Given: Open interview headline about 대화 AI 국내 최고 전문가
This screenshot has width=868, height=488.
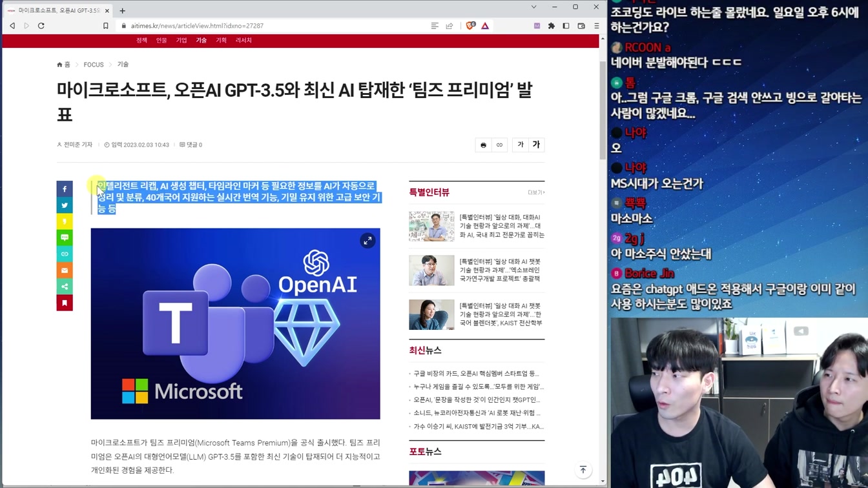Looking at the screenshot, I should pyautogui.click(x=502, y=226).
